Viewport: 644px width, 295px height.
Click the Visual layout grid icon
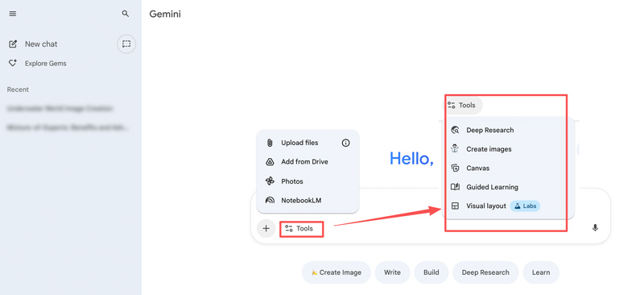455,206
